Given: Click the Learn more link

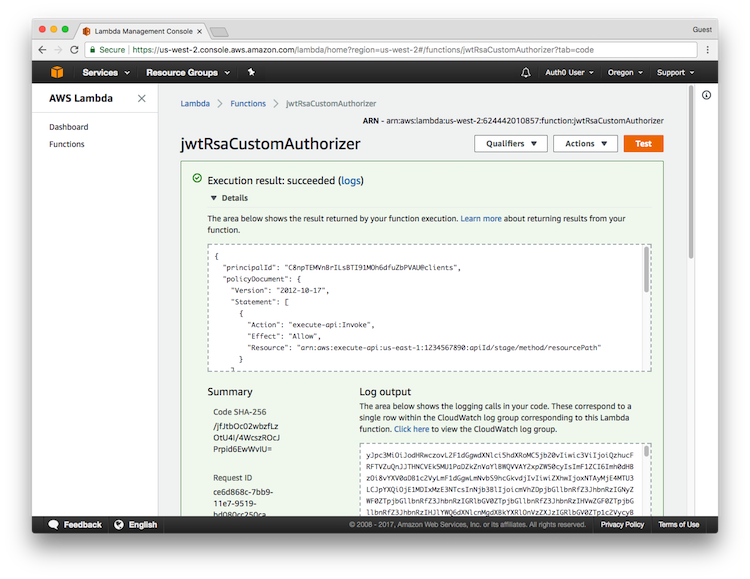Looking at the screenshot, I should pyautogui.click(x=481, y=219).
